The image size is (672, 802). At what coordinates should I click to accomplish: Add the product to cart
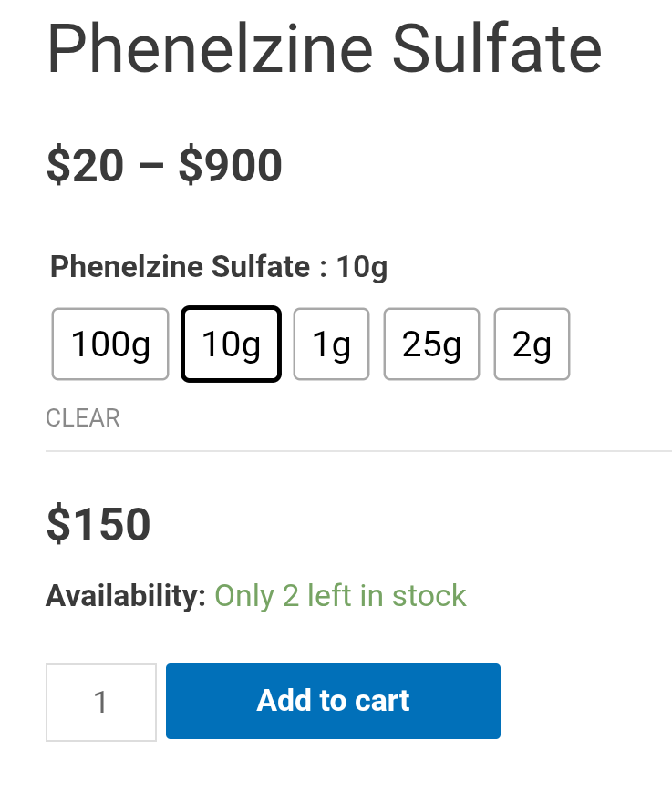(333, 701)
